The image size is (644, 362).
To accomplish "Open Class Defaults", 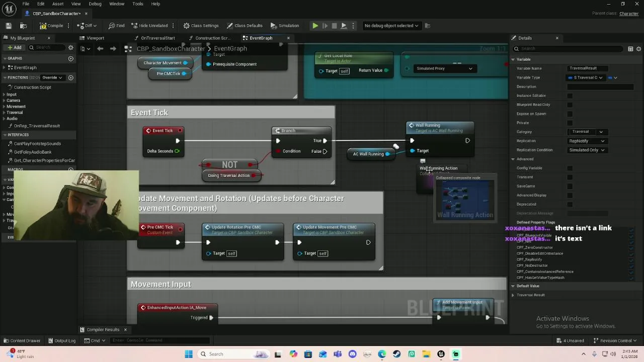I will coord(245,26).
